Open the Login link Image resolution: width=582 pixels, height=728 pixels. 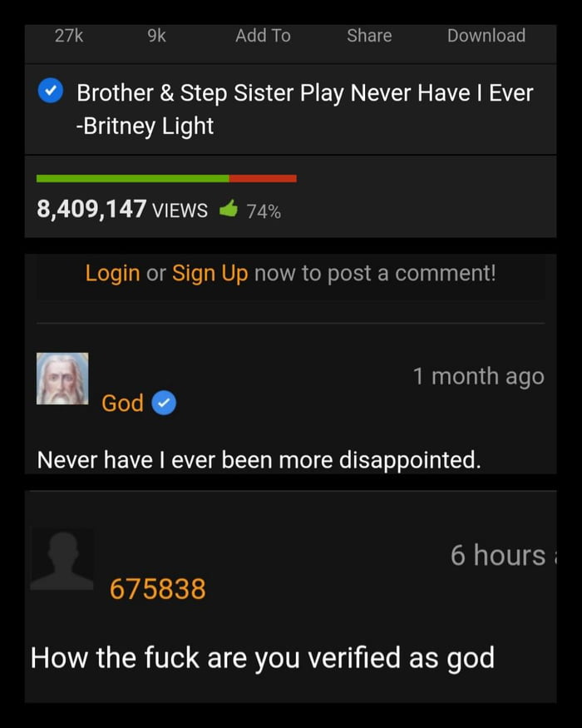coord(112,273)
